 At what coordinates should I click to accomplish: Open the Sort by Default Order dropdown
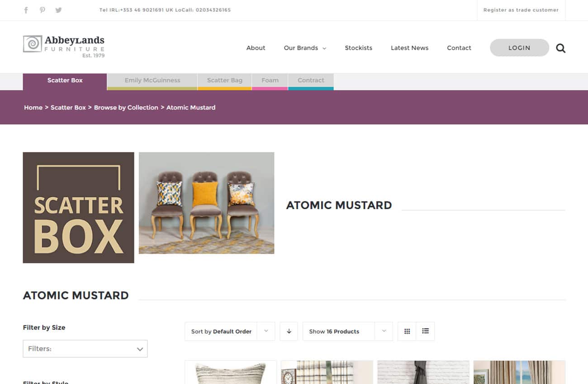click(x=229, y=331)
